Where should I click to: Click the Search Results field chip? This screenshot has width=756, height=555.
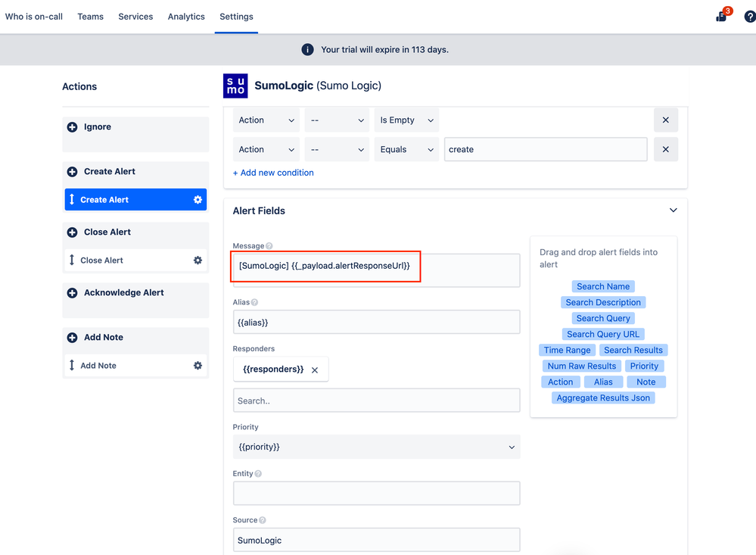[x=633, y=351]
